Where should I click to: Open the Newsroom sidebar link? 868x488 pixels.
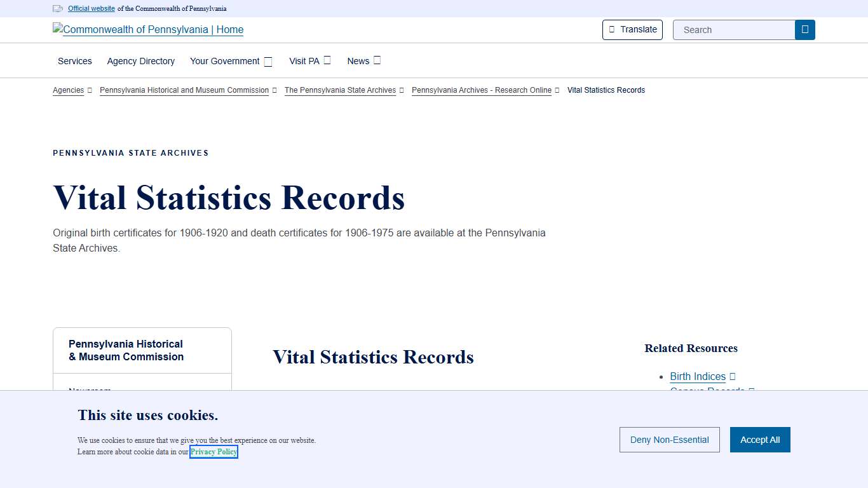point(90,391)
